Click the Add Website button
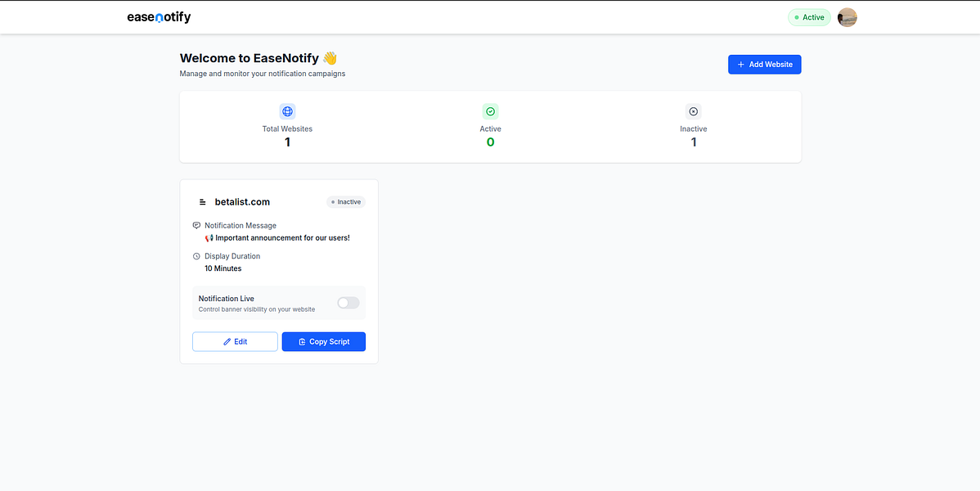980x491 pixels. 764,64
